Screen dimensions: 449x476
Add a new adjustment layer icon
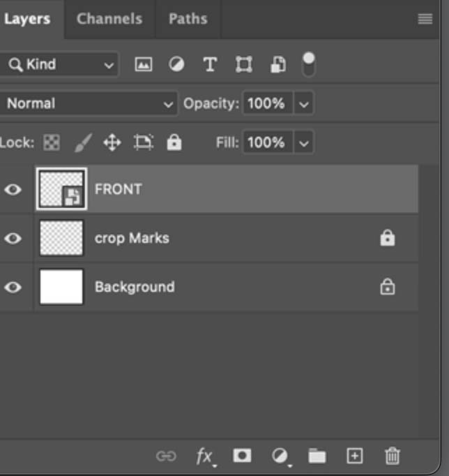(x=280, y=456)
